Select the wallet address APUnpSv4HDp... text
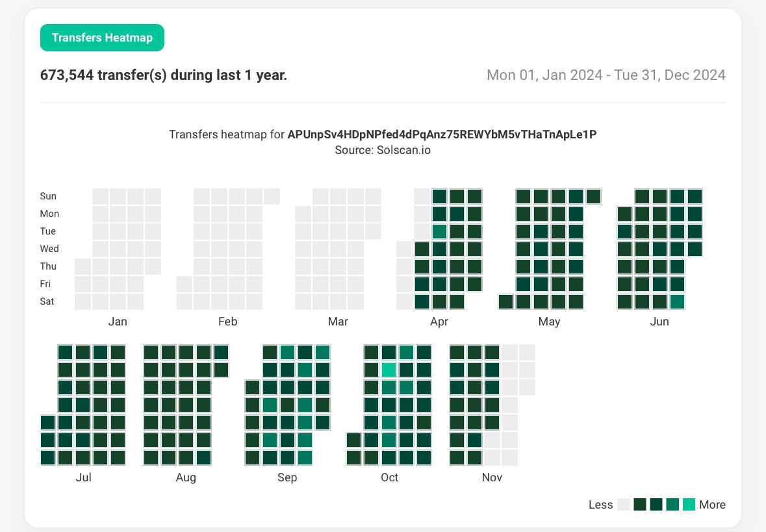Image resolution: width=766 pixels, height=532 pixels. coord(442,134)
